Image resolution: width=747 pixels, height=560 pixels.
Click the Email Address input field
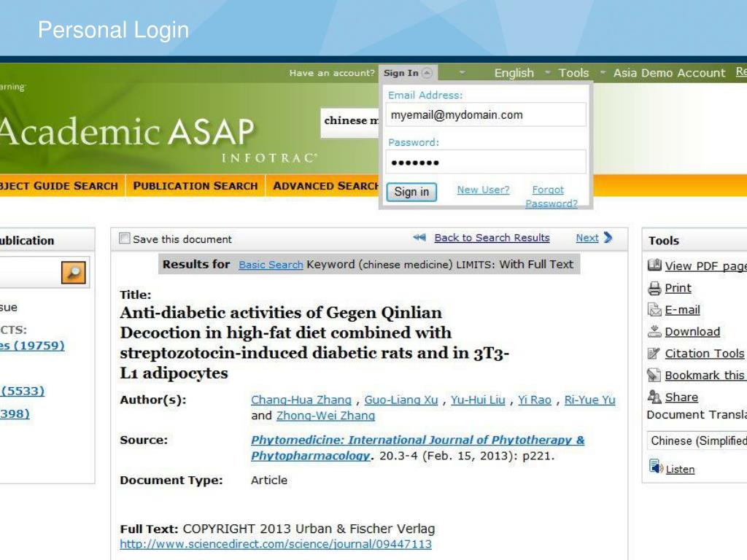(x=487, y=114)
